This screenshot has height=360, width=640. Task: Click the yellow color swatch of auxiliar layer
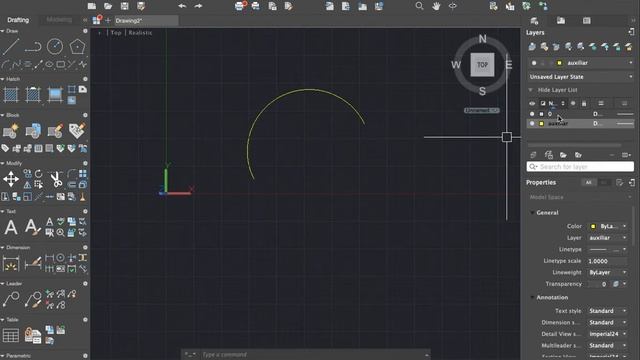542,123
